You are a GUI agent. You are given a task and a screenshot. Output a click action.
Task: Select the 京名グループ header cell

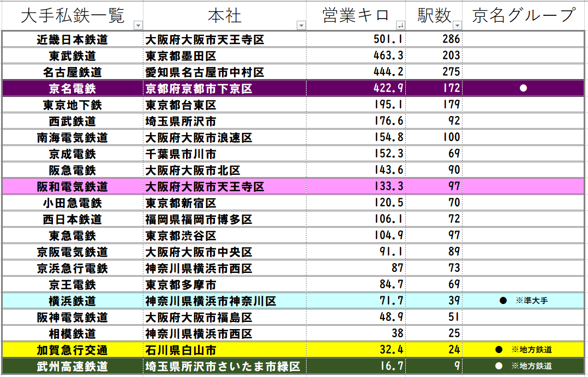tap(524, 15)
